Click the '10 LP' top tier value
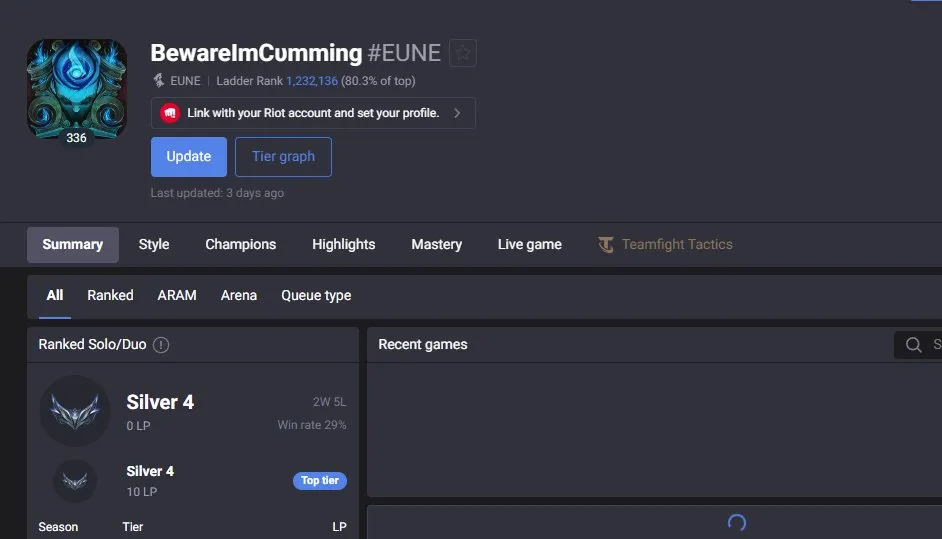This screenshot has height=539, width=942. coord(142,492)
